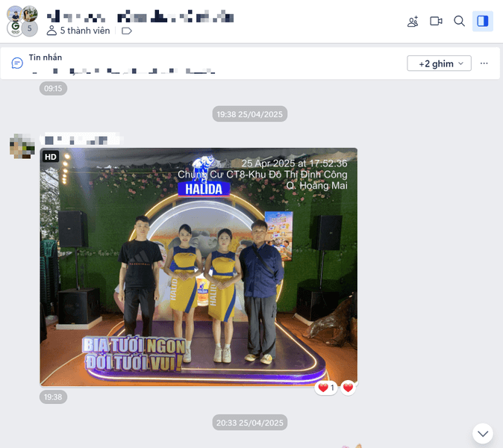Add a heart reaction to the photo
503x448 pixels.
pyautogui.click(x=348, y=388)
